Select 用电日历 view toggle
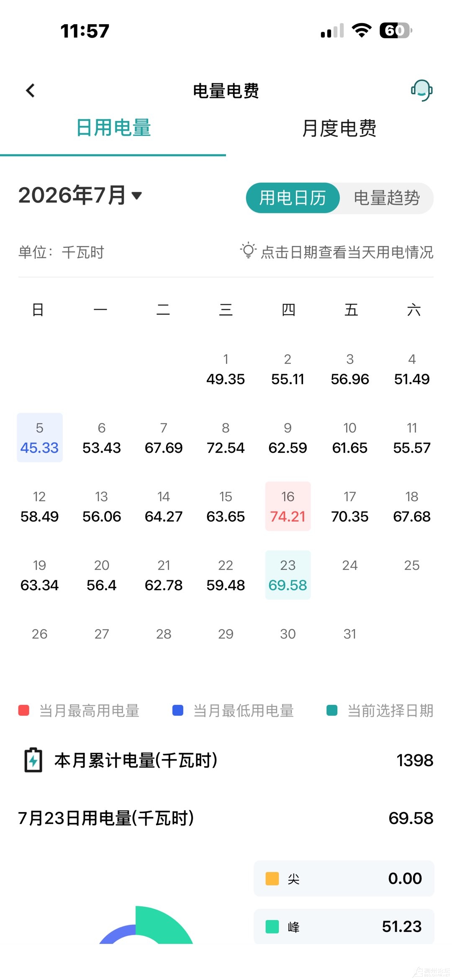Screen dimensions: 452x980 tap(293, 198)
